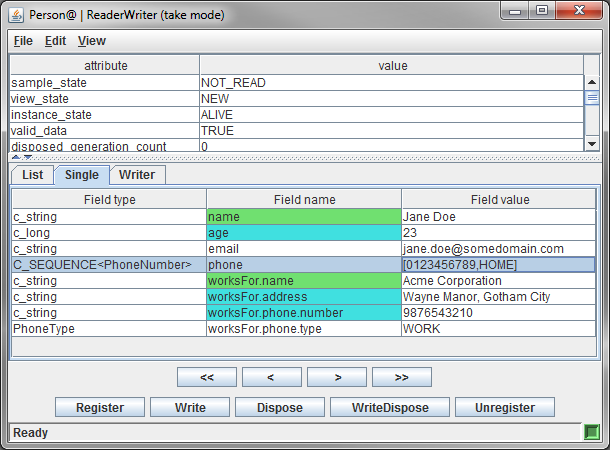The image size is (610, 450).
Task: Click the Field type column header
Action: coord(109,199)
